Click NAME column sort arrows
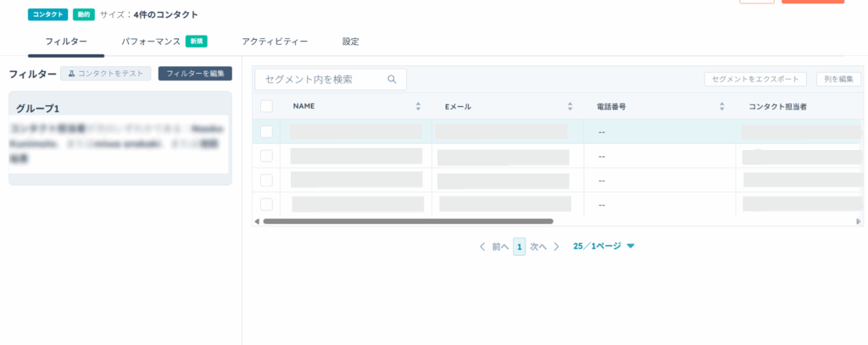This screenshot has width=868, height=345. click(x=418, y=107)
